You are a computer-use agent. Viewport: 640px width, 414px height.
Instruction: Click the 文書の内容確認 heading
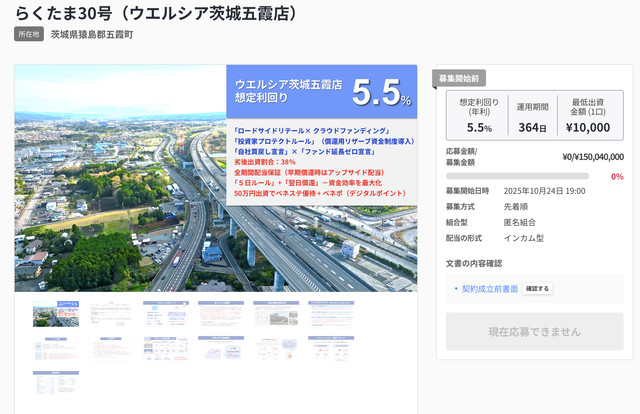(x=473, y=263)
